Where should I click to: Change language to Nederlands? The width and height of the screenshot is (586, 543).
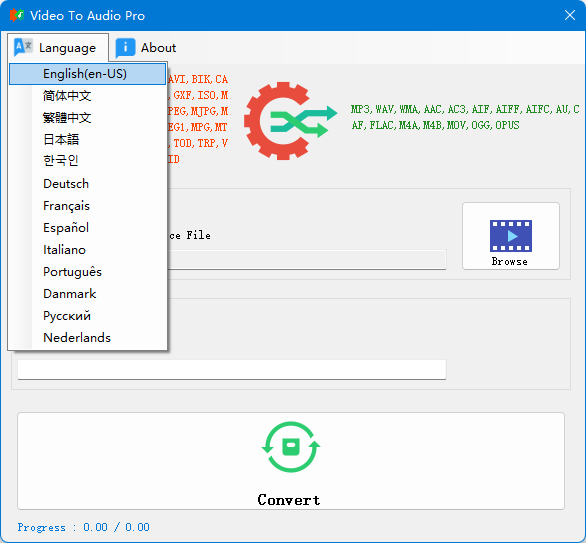coord(87,338)
